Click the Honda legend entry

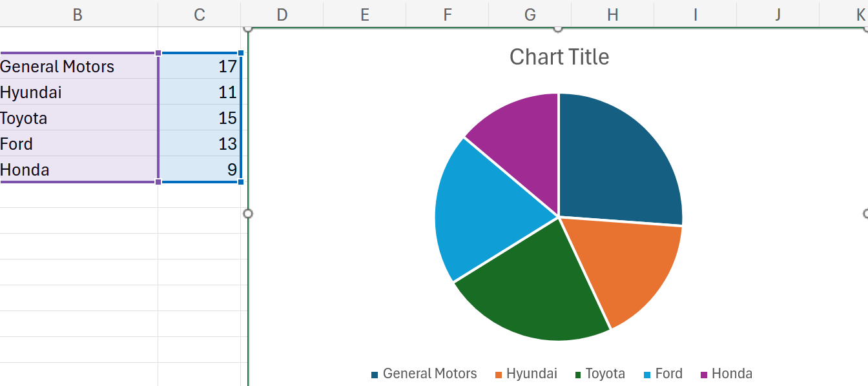727,374
